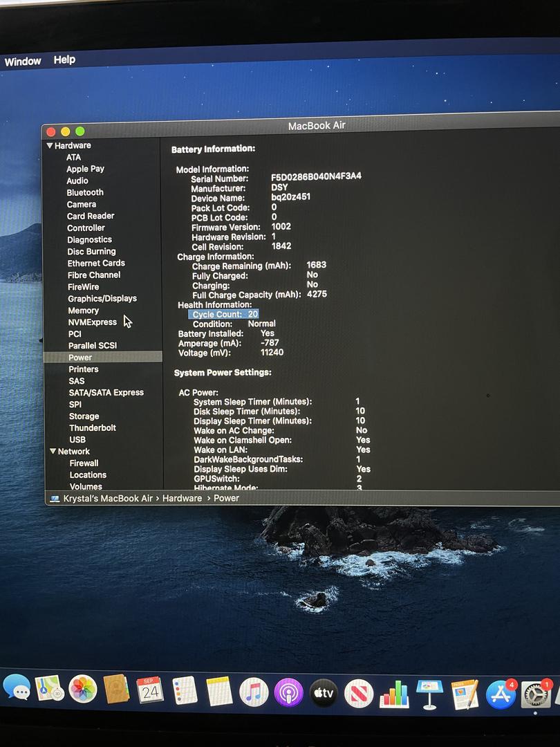Show Ethernet Cards information
This screenshot has width=560, height=747.
pyautogui.click(x=96, y=263)
